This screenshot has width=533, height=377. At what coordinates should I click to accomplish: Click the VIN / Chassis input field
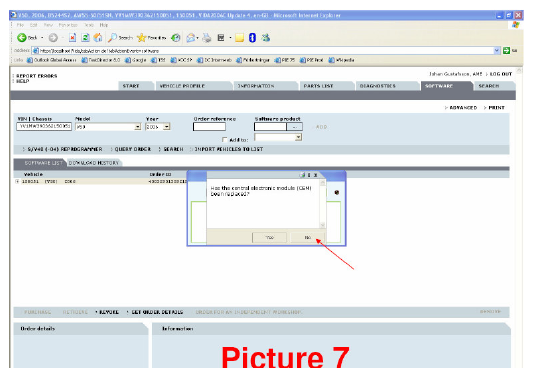(x=44, y=127)
